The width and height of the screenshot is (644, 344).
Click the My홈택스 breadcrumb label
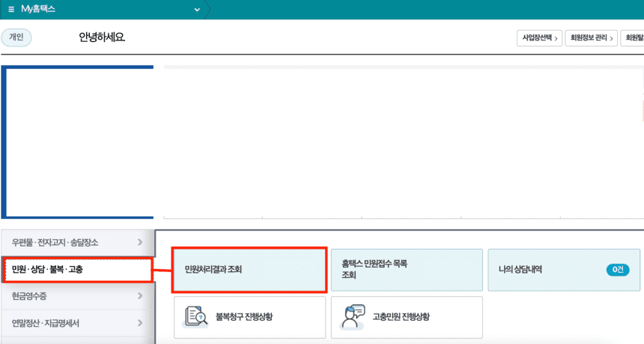coord(38,9)
